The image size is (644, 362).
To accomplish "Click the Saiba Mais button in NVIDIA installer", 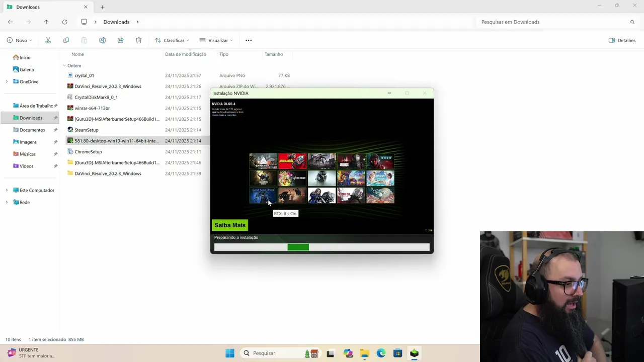I will pos(230,225).
